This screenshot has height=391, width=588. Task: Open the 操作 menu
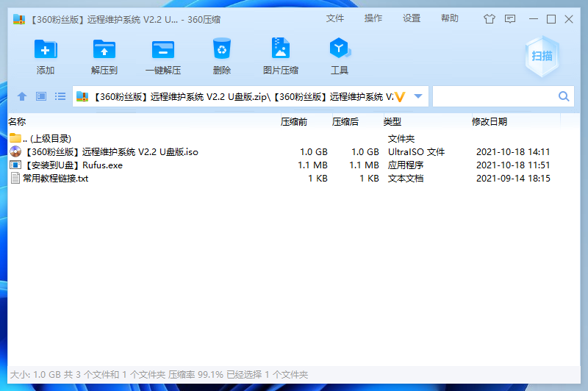373,18
